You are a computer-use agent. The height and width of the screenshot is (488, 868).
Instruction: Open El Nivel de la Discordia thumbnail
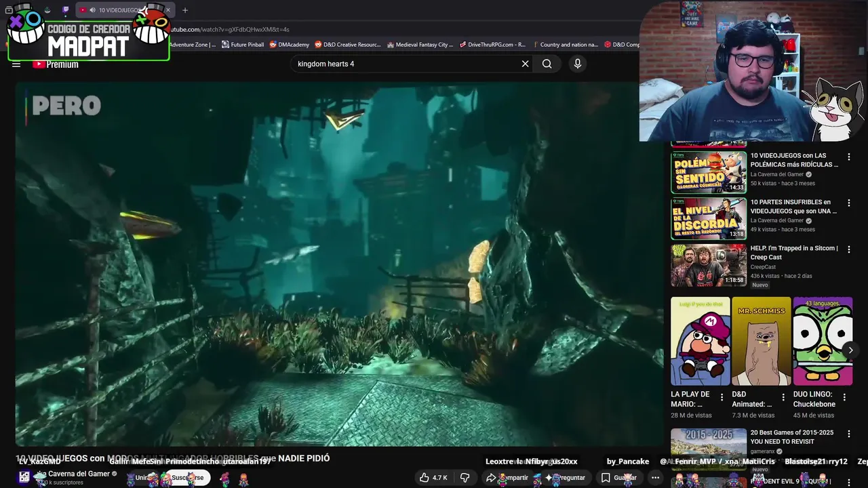(x=709, y=218)
